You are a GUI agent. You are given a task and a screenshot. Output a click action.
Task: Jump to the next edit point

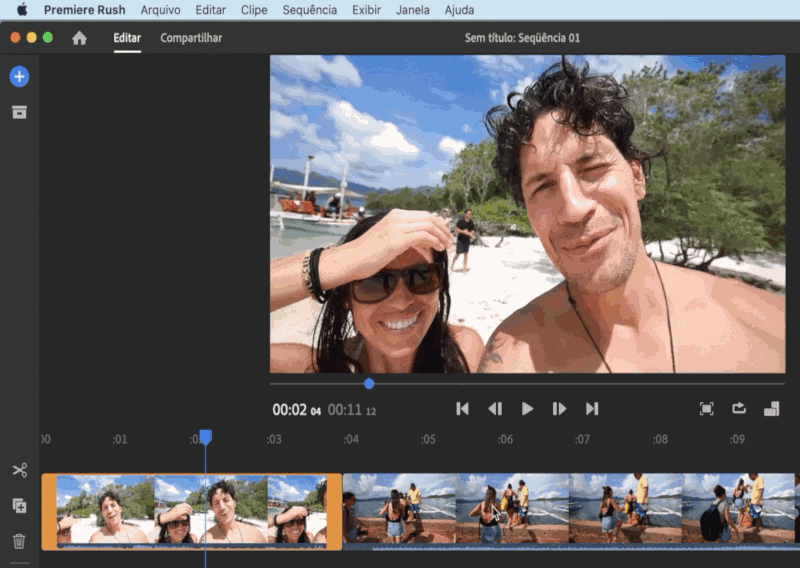coord(592,409)
